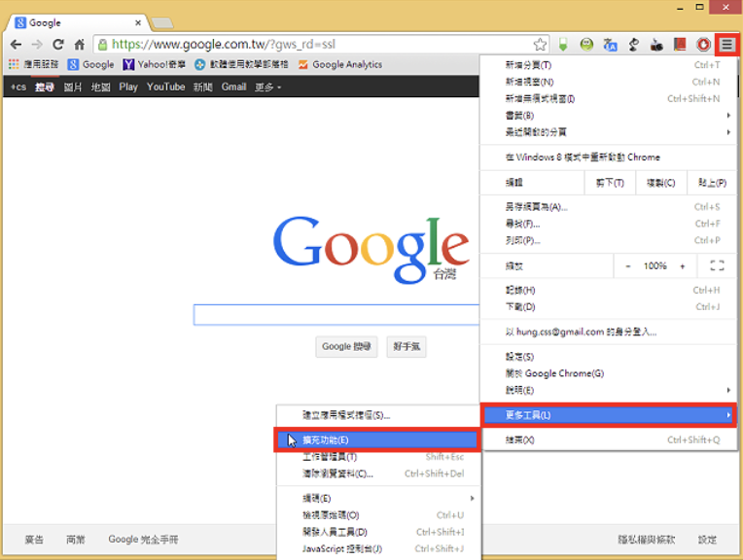Reload the page with the refresh icon
The width and height of the screenshot is (743, 560).
tap(57, 45)
